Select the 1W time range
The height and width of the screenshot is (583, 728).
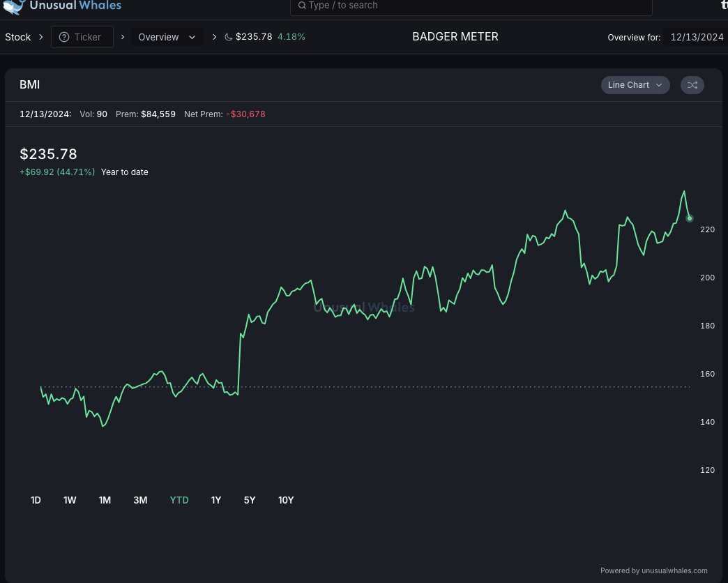[70, 500]
